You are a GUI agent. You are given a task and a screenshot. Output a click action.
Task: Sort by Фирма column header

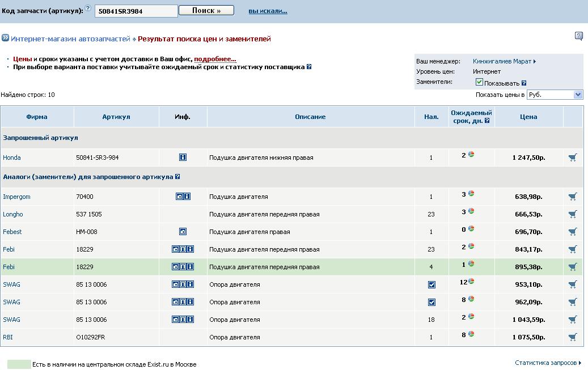point(37,117)
